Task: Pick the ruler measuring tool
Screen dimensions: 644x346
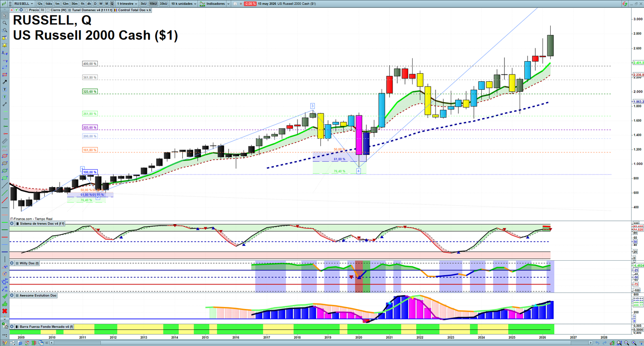Action: tap(4, 141)
